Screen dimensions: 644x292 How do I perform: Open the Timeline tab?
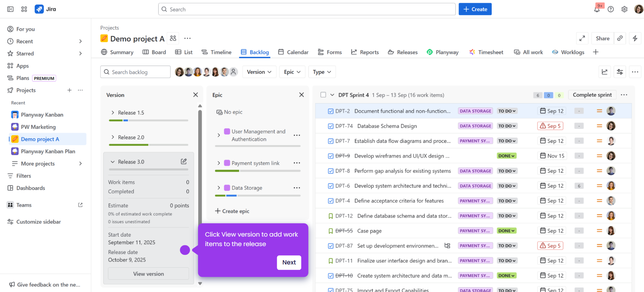[x=217, y=52]
